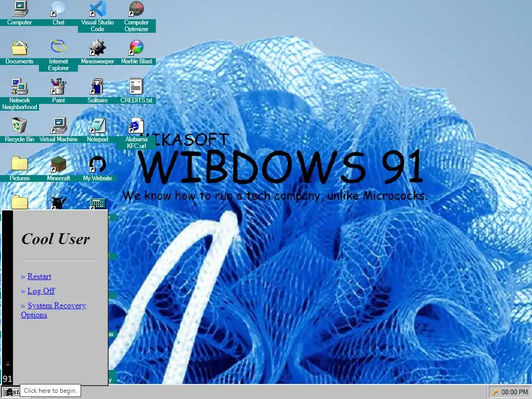Click the 08:00 PM taskbar clock

coord(514,392)
